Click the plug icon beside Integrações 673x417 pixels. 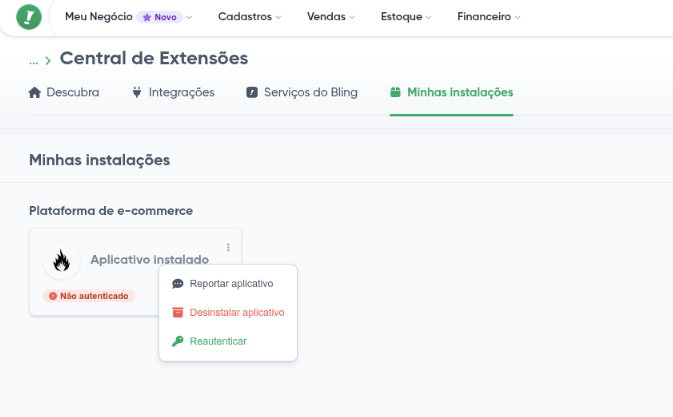pyautogui.click(x=137, y=93)
